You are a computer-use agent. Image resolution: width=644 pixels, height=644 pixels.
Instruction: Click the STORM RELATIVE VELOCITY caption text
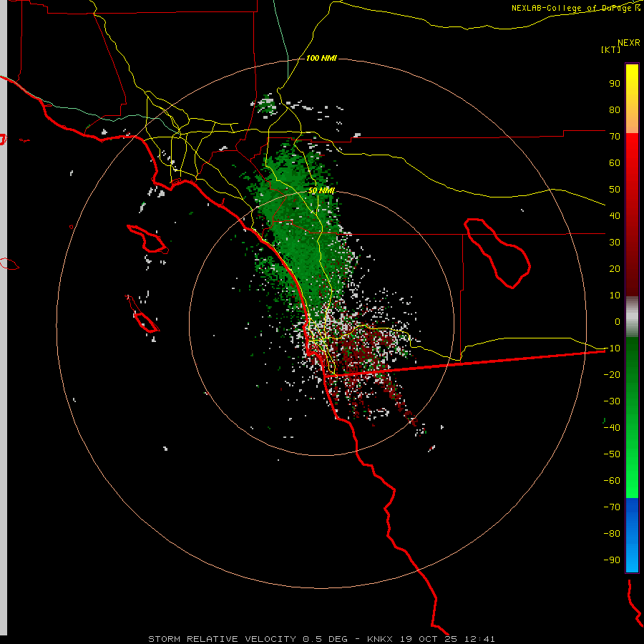[222, 639]
